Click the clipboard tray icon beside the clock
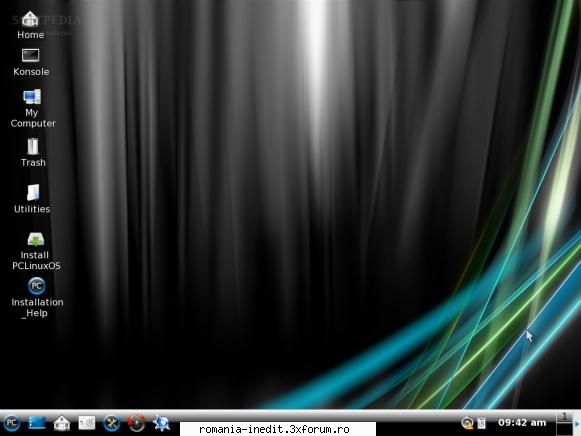Viewport: 581px width, 436px height. (482, 423)
